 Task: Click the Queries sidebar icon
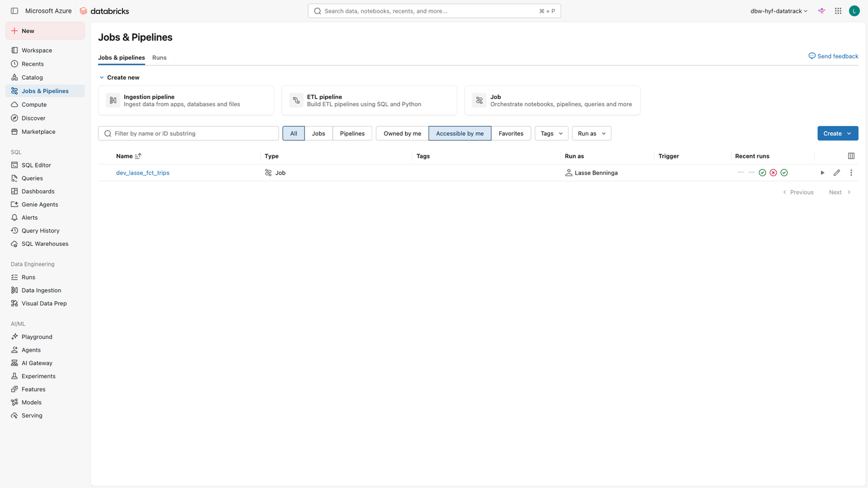coord(14,178)
